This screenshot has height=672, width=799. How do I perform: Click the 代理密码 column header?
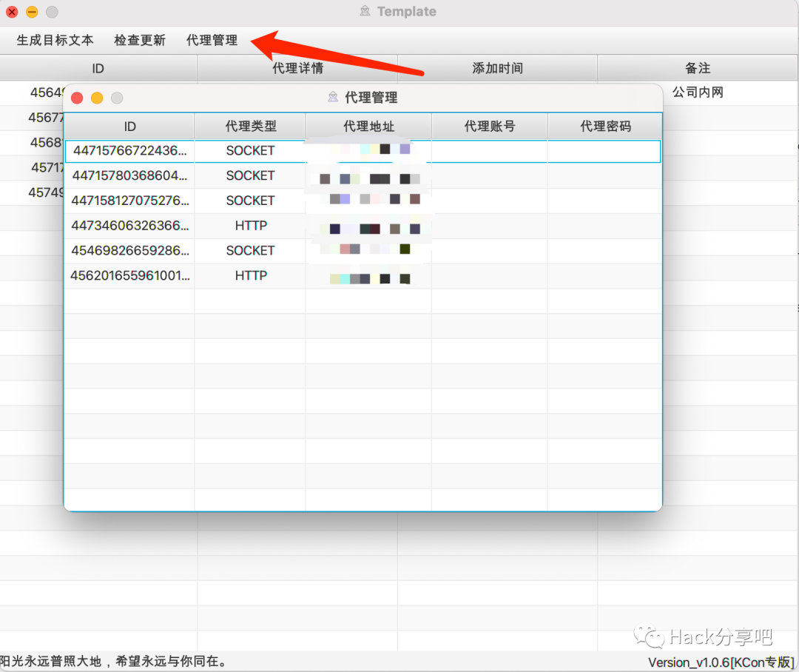click(605, 126)
